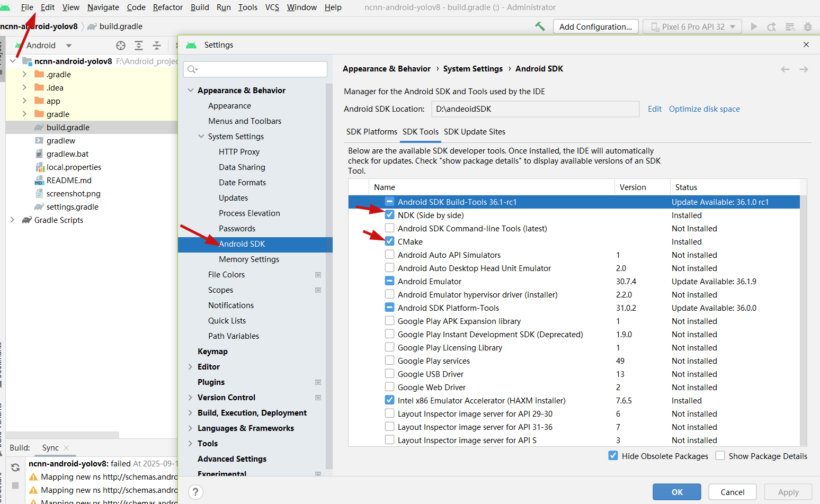
Task: Switch to SDK Platforms tab
Action: [x=372, y=132]
